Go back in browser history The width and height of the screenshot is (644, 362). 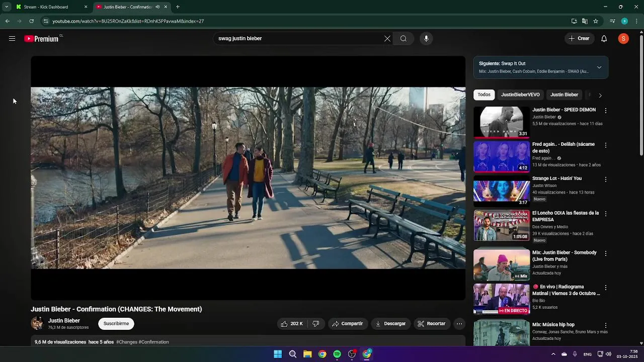[x=7, y=21]
